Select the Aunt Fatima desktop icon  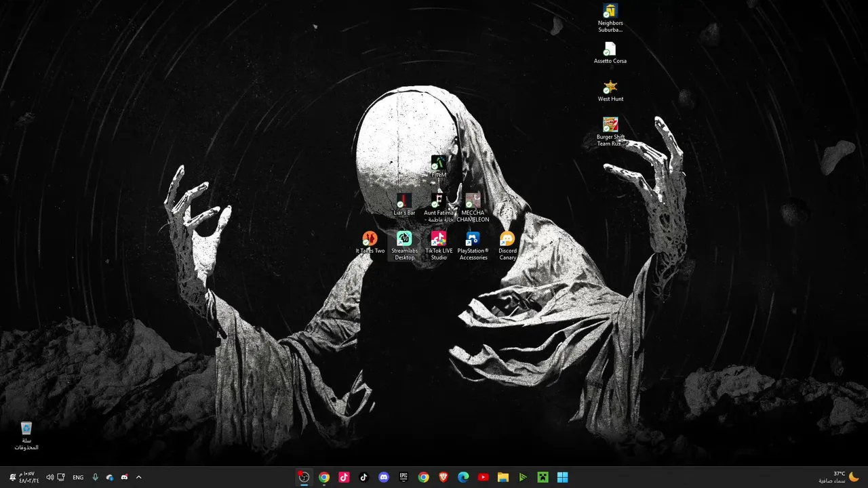[x=439, y=208]
